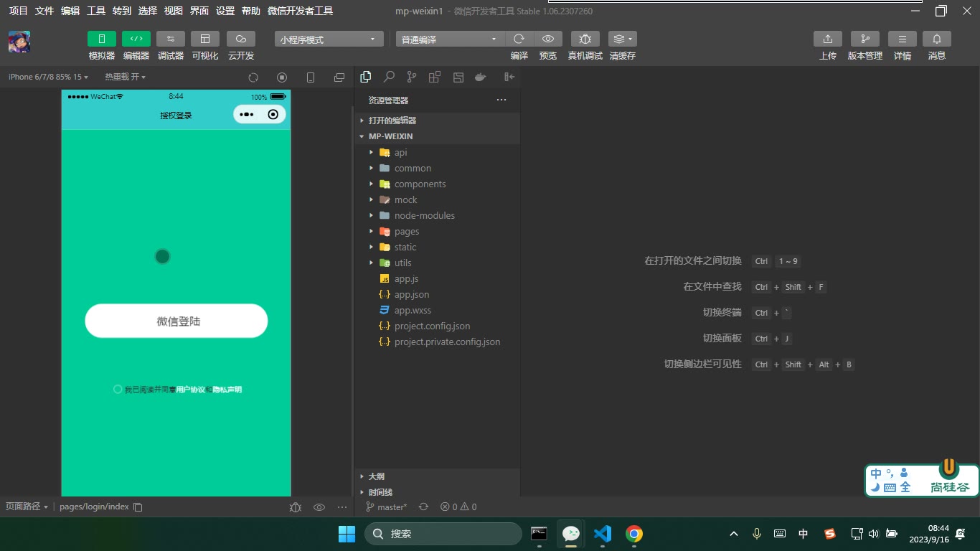Open the search icon in the editor sidebar
This screenshot has height=551, width=980.
[389, 77]
